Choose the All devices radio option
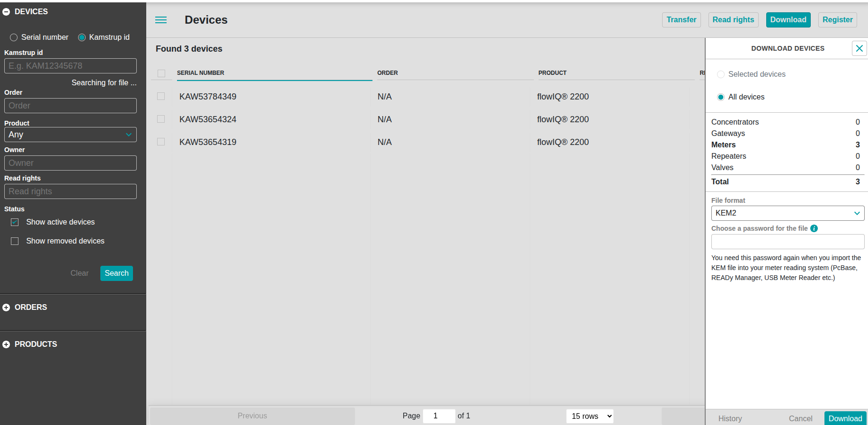 tap(721, 97)
